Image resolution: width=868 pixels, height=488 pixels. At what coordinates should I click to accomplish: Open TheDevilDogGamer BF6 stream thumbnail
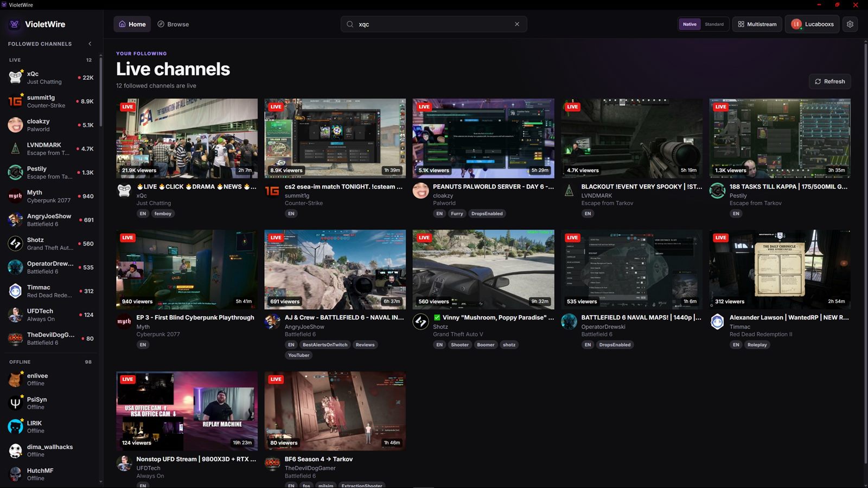click(x=335, y=411)
